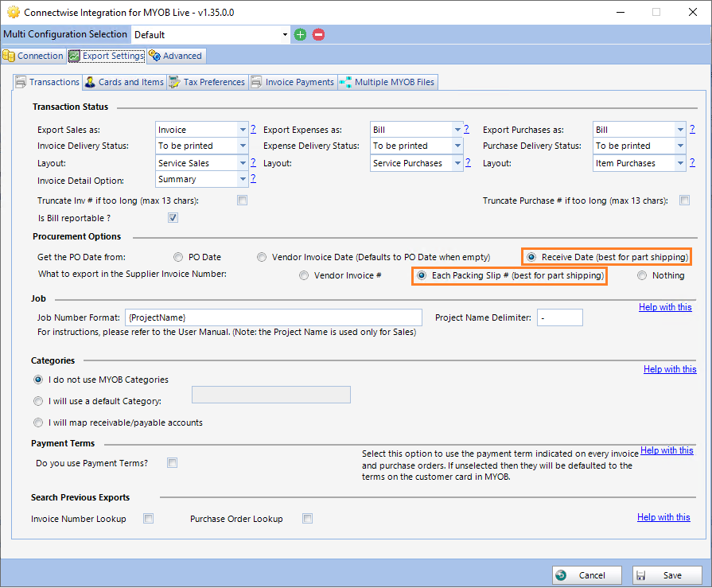Click the Cancel button
Viewport: 712px width, 588px height.
[586, 575]
